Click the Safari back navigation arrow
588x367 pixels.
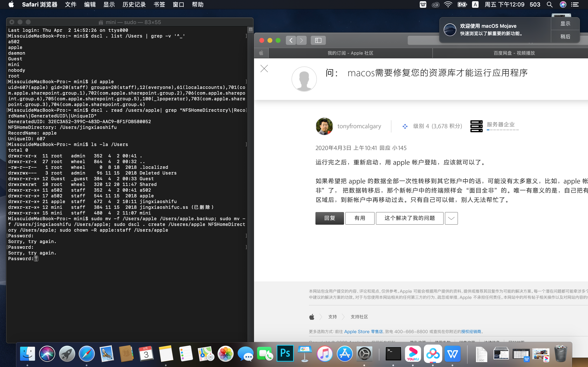click(x=291, y=40)
